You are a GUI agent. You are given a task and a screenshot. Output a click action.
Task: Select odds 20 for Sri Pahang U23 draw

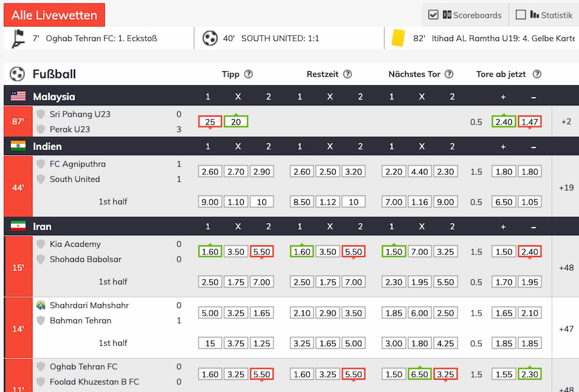point(236,122)
